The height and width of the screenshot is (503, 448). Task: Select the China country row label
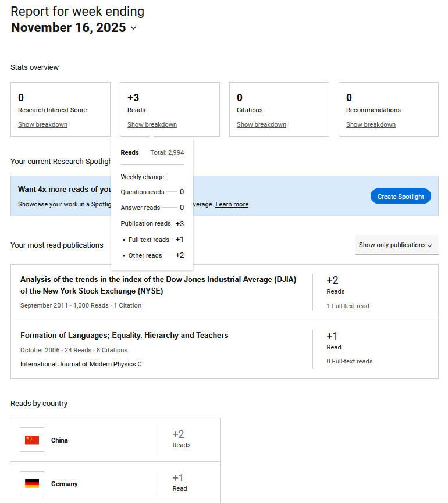[x=59, y=440]
